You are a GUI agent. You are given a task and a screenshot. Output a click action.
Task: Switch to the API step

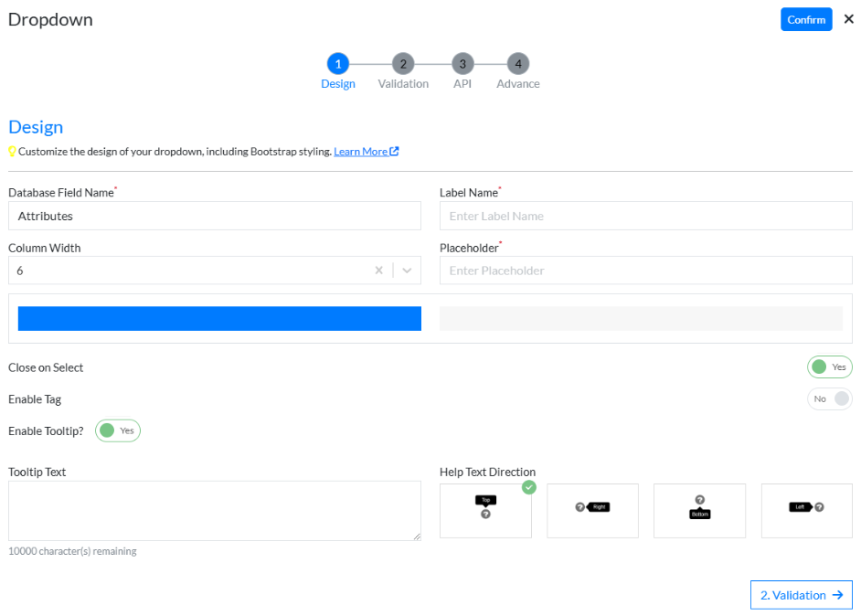click(x=462, y=64)
